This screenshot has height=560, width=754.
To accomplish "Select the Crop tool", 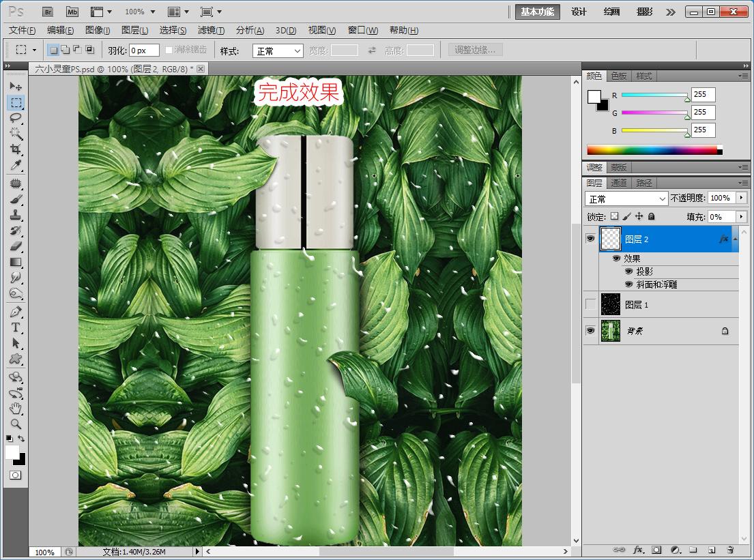I will click(x=16, y=149).
